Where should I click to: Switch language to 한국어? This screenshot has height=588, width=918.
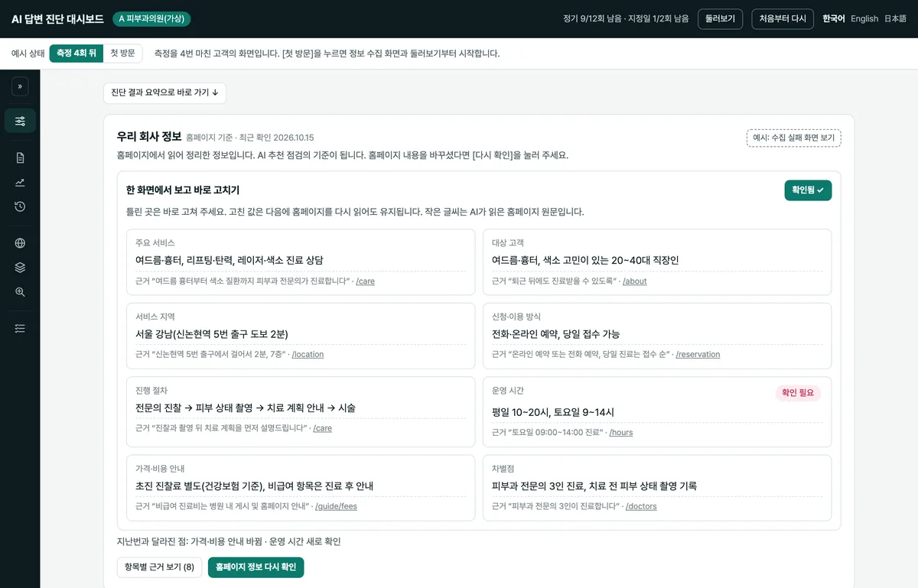pyautogui.click(x=834, y=18)
